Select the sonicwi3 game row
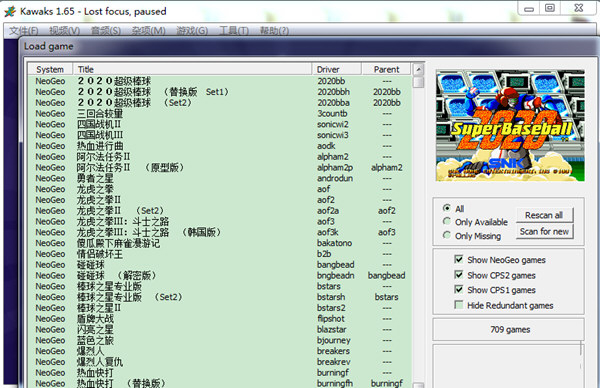This screenshot has width=600, height=388. point(220,135)
